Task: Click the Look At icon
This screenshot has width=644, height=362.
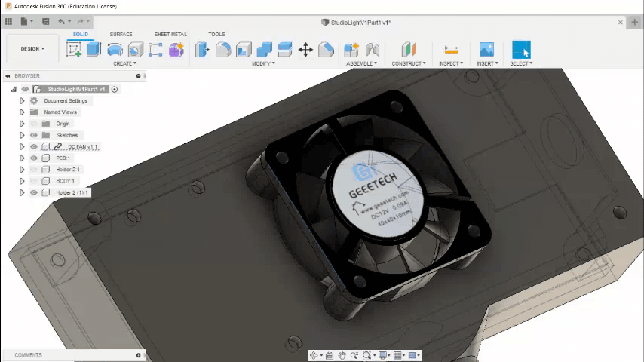Action: click(330, 355)
